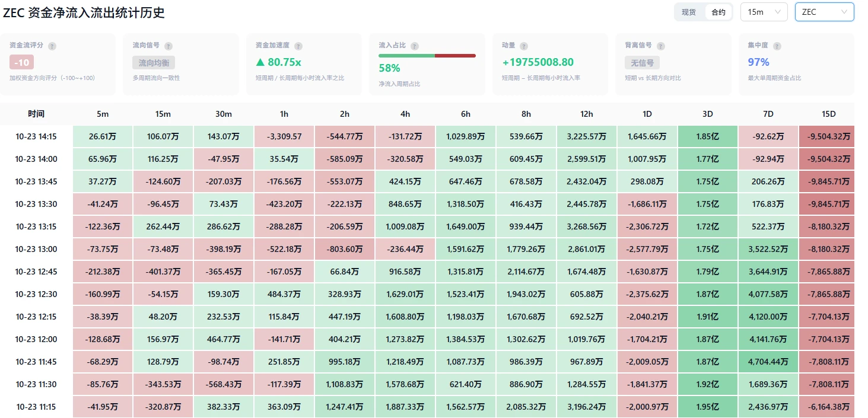Click the question mark beside 背离信号
The image size is (868, 418).
tap(661, 46)
